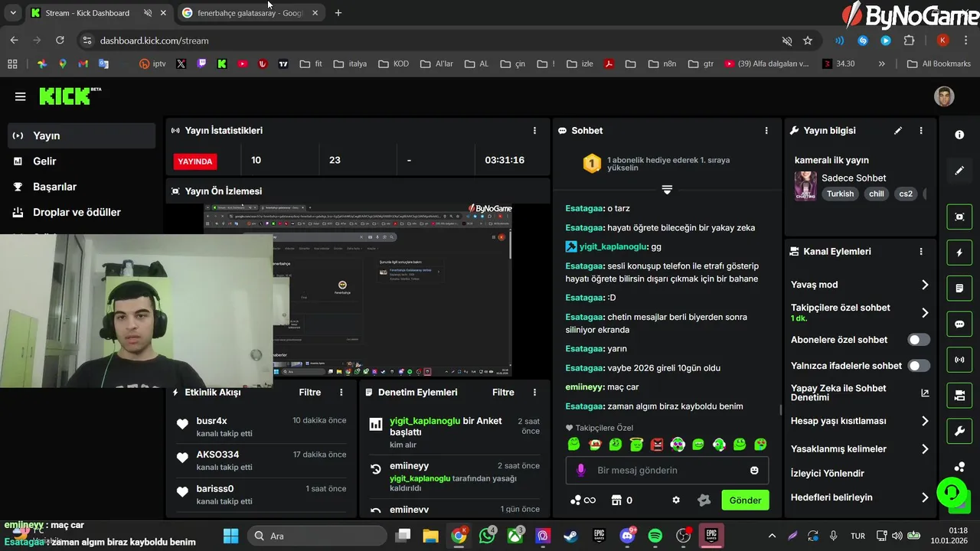Open WhatsApp from the taskbar
Screen dimensions: 980x551
pos(487,536)
